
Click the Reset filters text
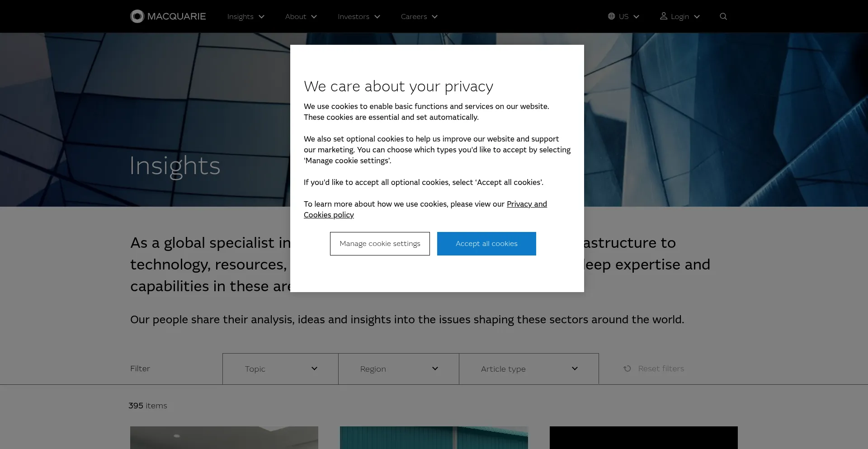pos(661,369)
